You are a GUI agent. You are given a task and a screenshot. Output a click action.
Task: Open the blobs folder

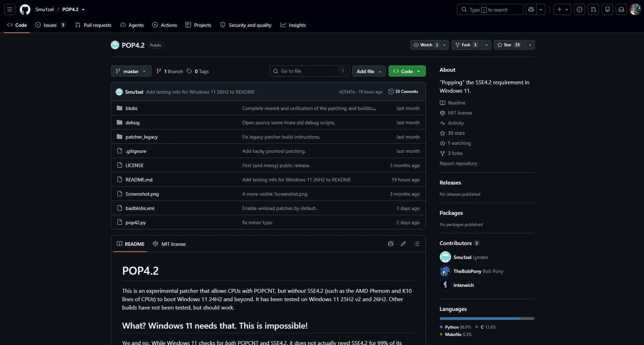point(131,108)
